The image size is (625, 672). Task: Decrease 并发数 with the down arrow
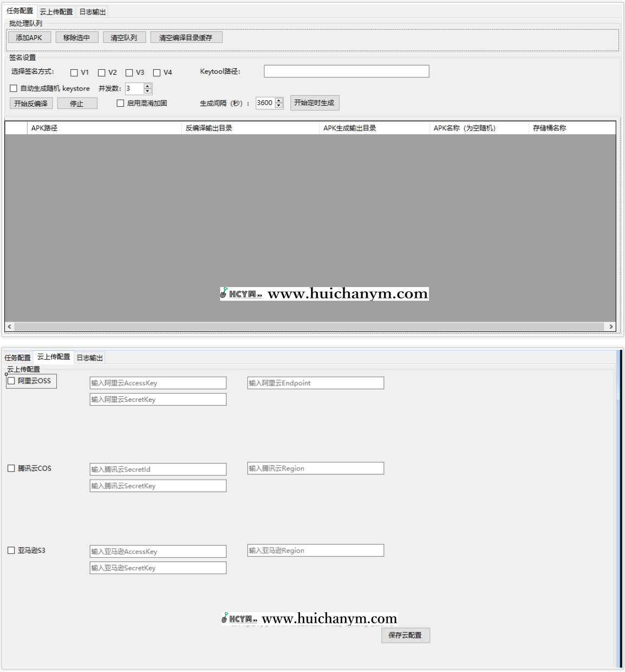click(148, 91)
